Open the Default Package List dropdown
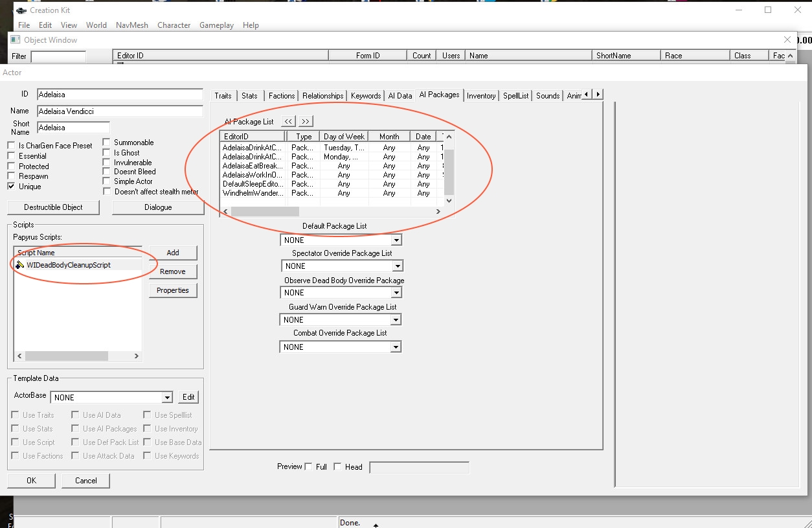The image size is (812, 528). click(396, 240)
